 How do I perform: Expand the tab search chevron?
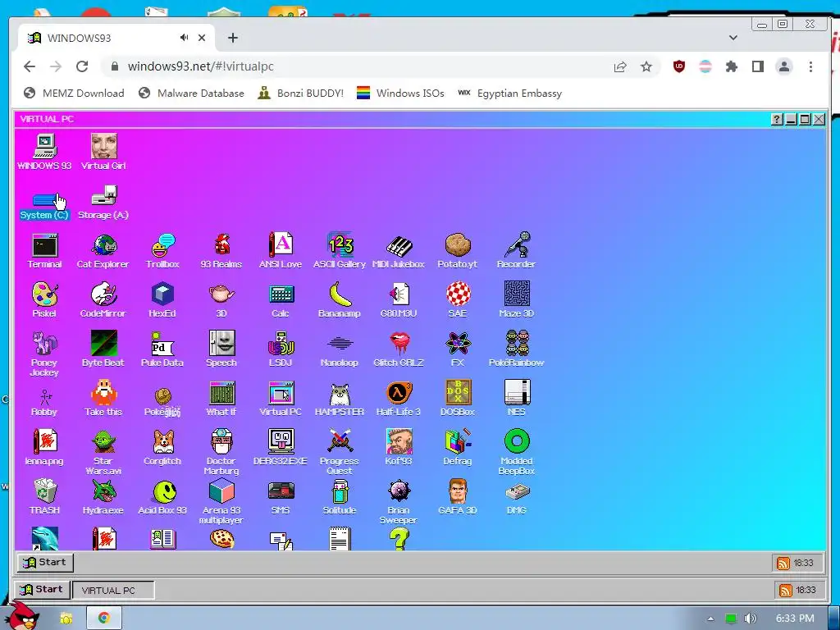733,38
